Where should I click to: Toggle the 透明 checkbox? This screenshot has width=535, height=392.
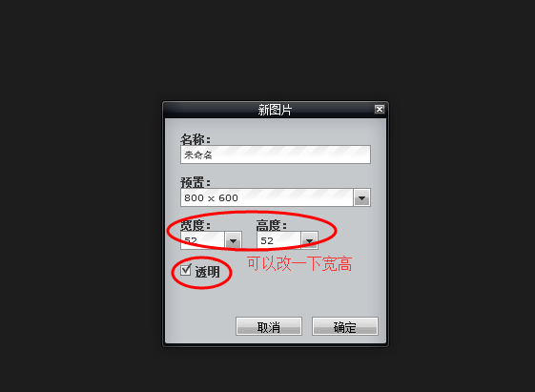click(186, 270)
